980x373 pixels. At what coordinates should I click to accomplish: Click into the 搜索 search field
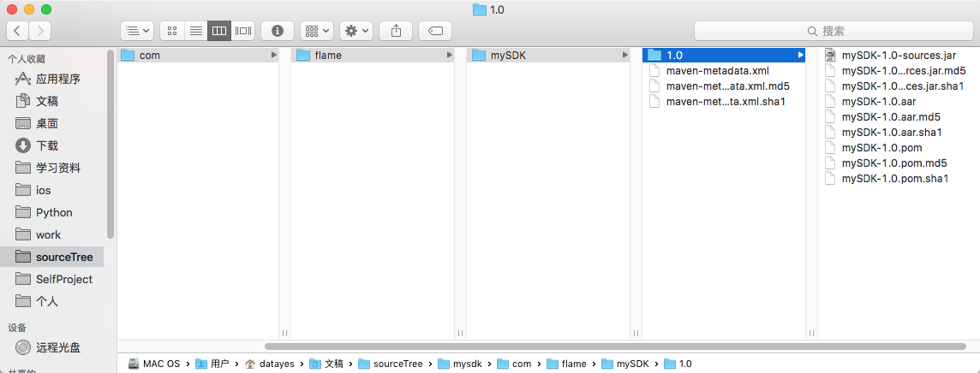[834, 31]
